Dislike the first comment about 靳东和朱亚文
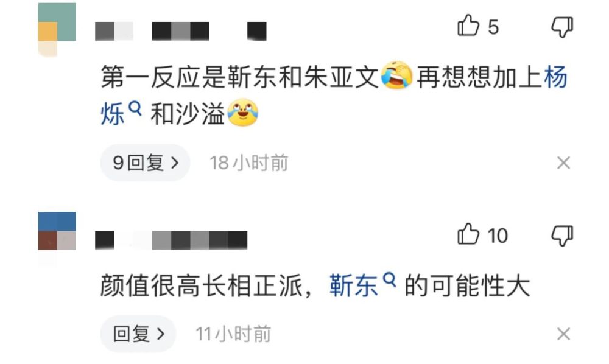Viewport: 609px width, 364px height. [x=562, y=27]
